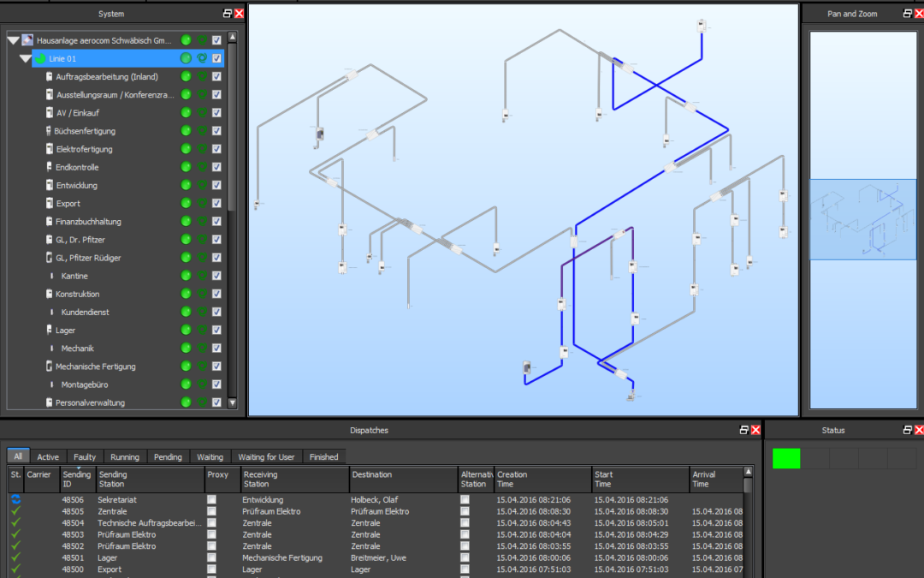
Task: Click heart status icon for Kantine row
Action: point(202,276)
